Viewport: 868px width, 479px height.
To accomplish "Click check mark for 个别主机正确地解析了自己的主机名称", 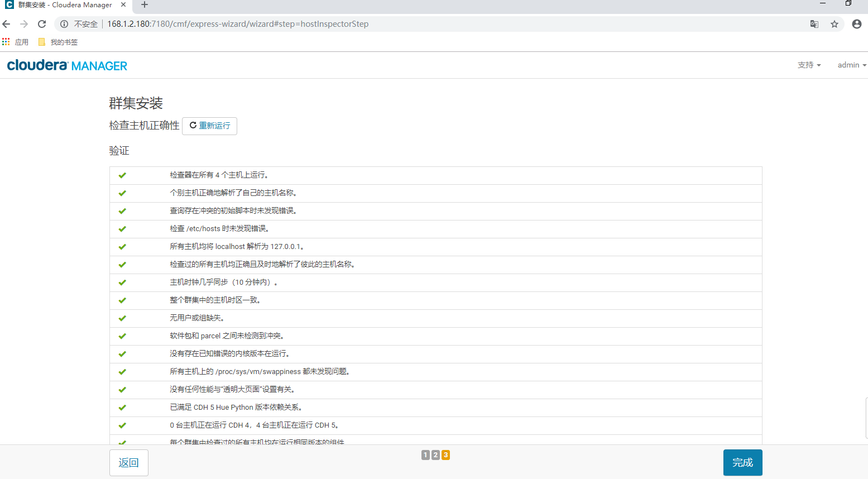I will tap(122, 193).
